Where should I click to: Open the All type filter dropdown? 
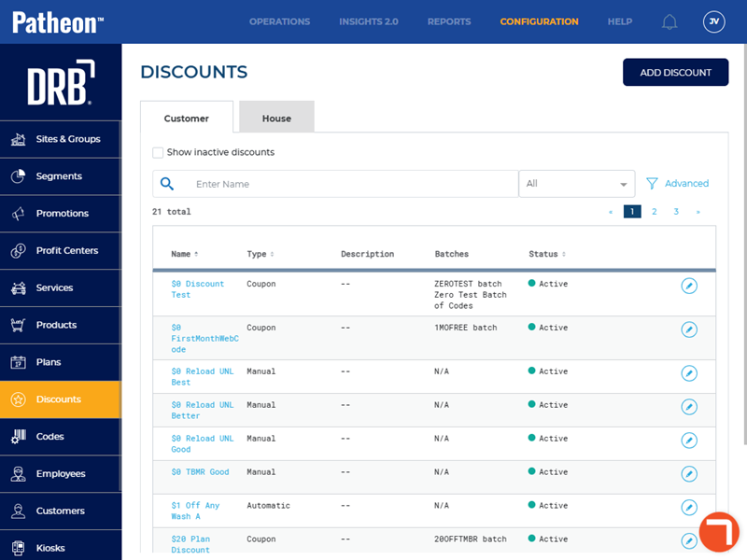(x=576, y=184)
